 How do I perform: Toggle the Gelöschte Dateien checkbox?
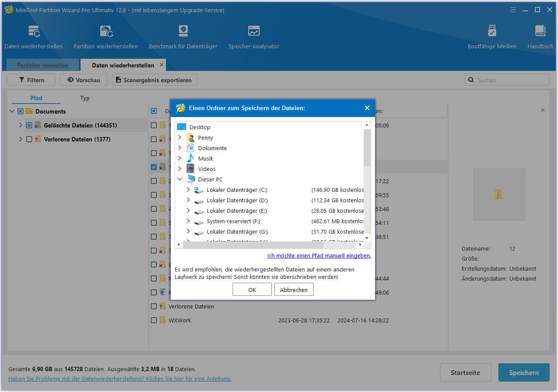pyautogui.click(x=29, y=125)
